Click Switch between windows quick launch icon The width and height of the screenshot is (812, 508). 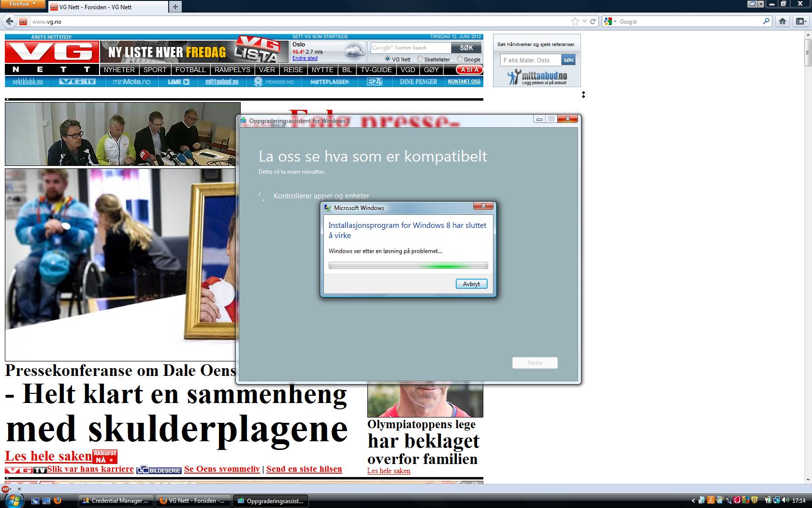[x=35, y=501]
